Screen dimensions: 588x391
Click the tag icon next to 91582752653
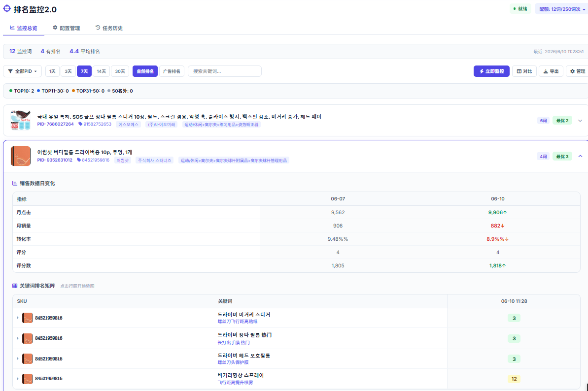(x=80, y=124)
